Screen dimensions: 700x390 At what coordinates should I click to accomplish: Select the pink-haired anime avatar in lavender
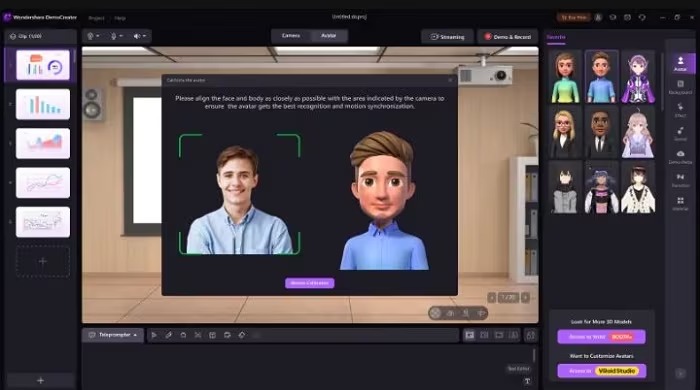point(638,133)
